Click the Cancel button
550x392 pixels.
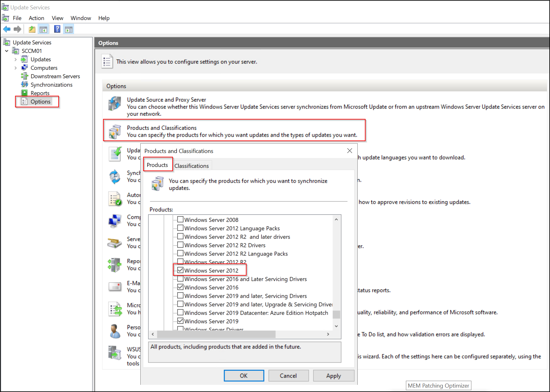tap(288, 376)
